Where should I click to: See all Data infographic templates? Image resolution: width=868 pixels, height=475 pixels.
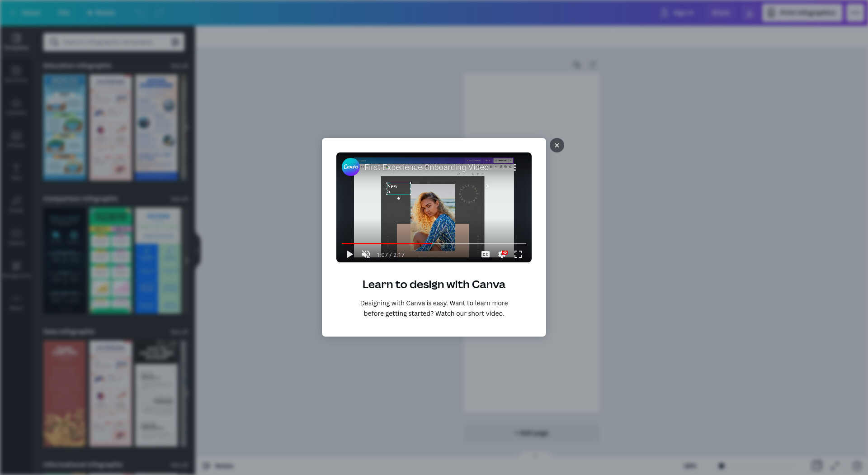pyautogui.click(x=179, y=332)
